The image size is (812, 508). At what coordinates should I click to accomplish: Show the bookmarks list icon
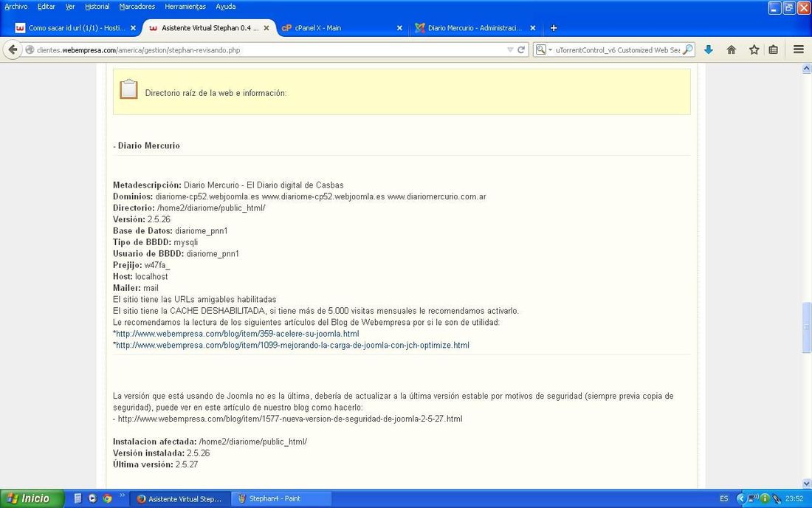(x=773, y=49)
